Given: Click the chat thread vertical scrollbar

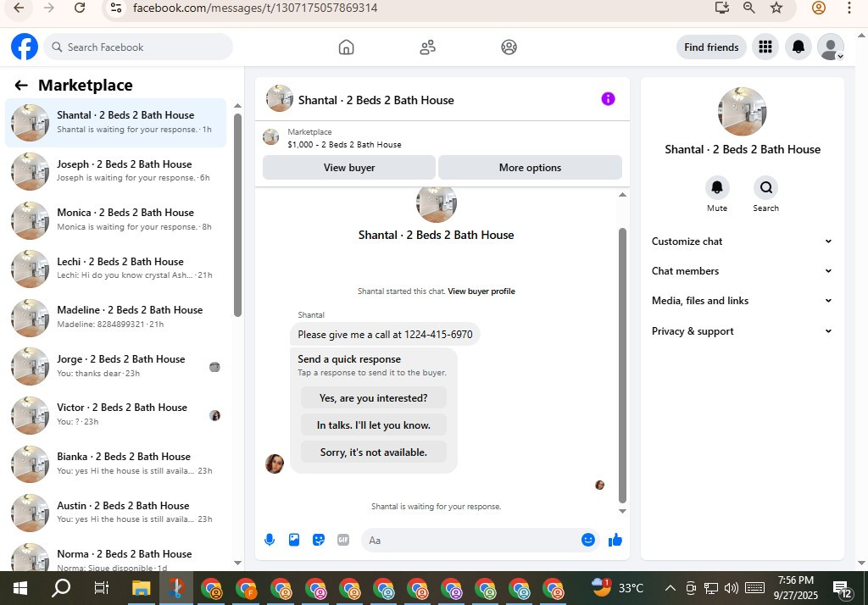Looking at the screenshot, I should pyautogui.click(x=622, y=365).
